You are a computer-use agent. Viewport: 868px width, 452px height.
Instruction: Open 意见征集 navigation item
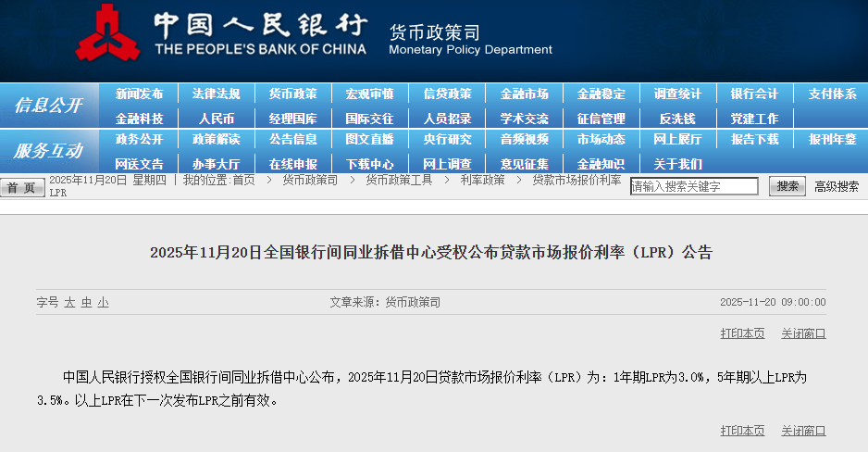pyautogui.click(x=525, y=164)
